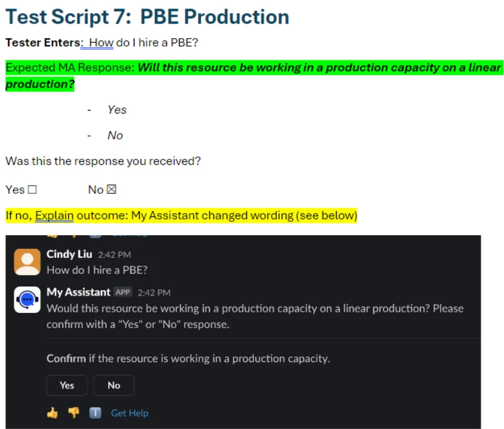Click the My Assistant sender name

(x=78, y=292)
